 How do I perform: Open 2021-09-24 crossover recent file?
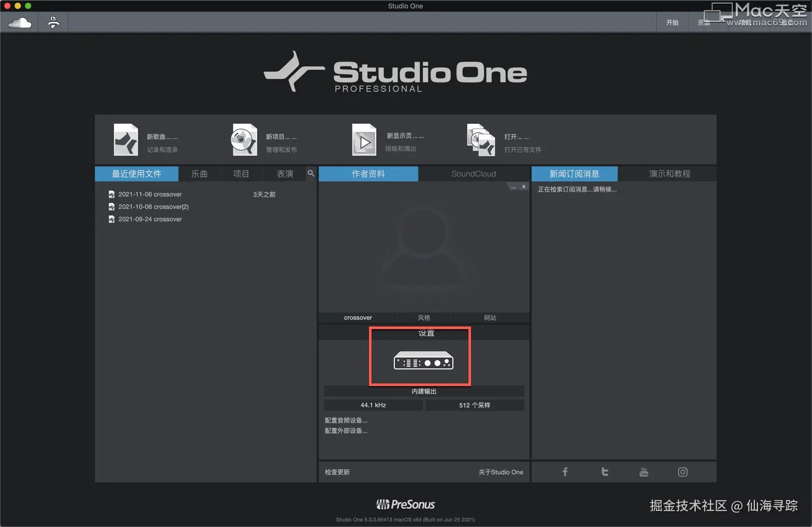(150, 219)
